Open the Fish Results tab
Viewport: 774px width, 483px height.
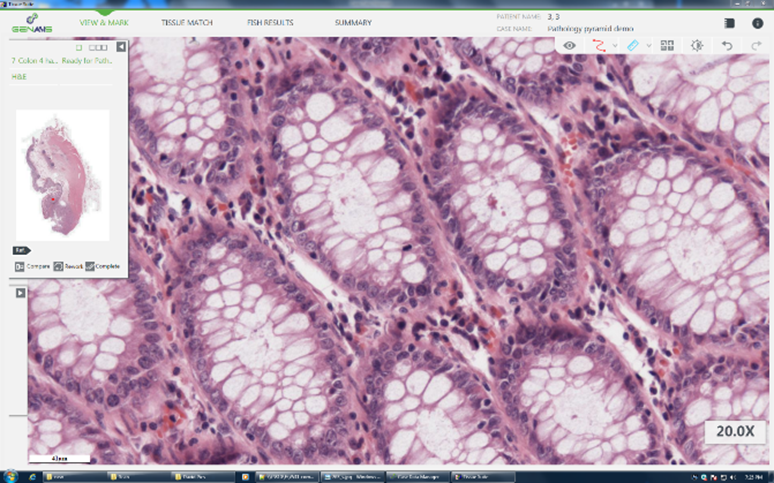(x=269, y=22)
